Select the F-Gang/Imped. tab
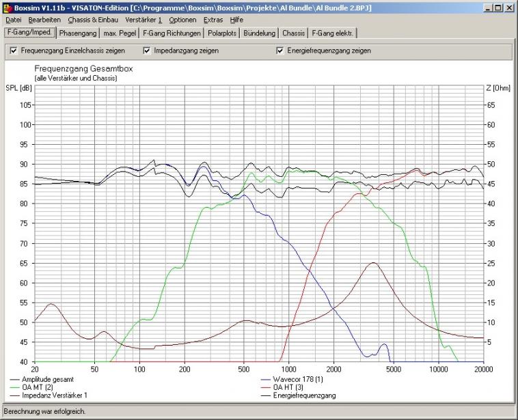 coord(29,32)
